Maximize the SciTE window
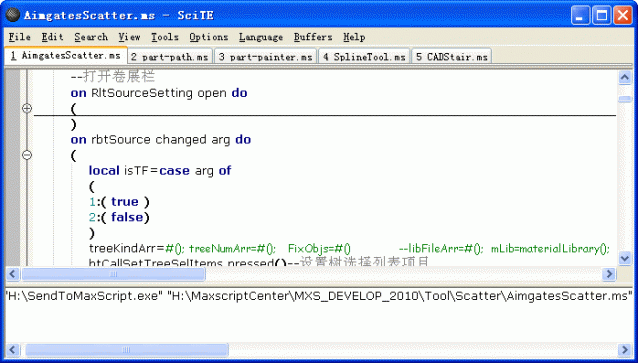Screen dimensions: 638x363 pos(602,16)
